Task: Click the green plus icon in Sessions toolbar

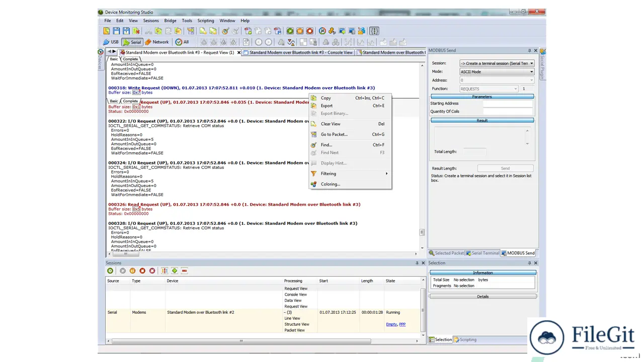Action: click(175, 270)
